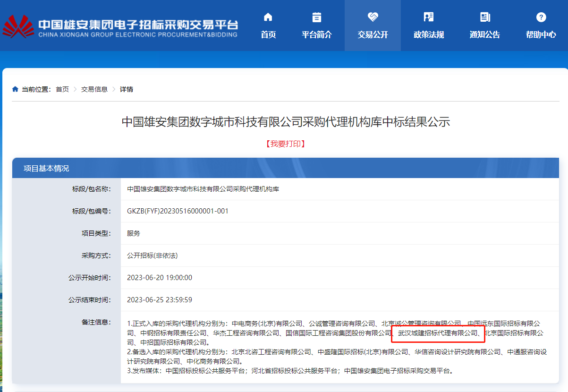Click the 采购方式 value 公开招标(非依法)
Image resolution: width=568 pixels, height=392 pixels.
152,256
